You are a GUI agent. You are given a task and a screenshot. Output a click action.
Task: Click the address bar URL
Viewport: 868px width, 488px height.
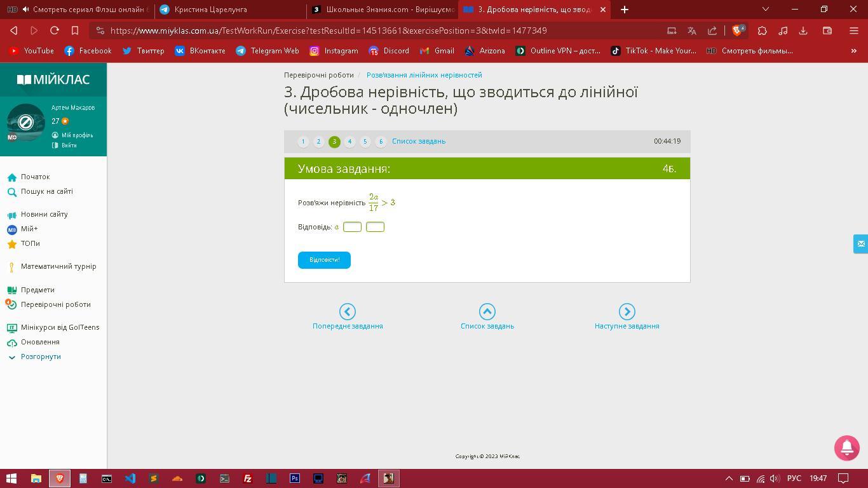click(x=329, y=30)
